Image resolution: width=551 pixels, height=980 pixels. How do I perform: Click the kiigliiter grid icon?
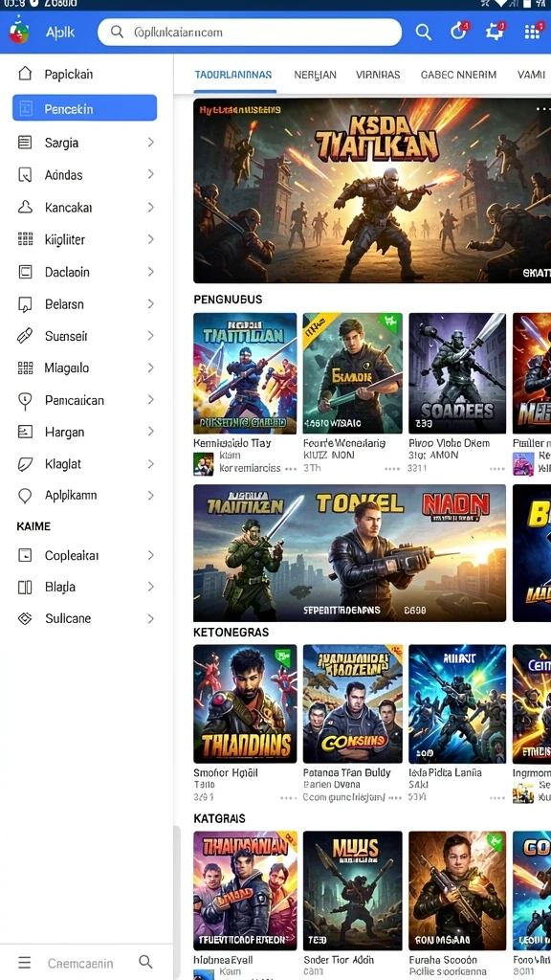point(25,239)
